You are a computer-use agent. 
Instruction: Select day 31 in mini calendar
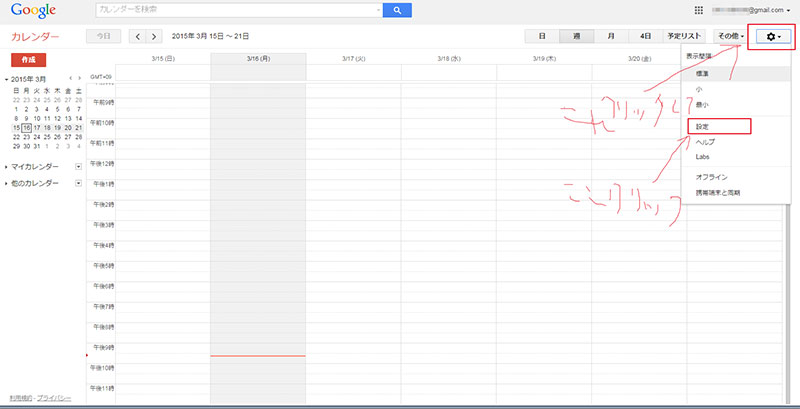(37, 146)
